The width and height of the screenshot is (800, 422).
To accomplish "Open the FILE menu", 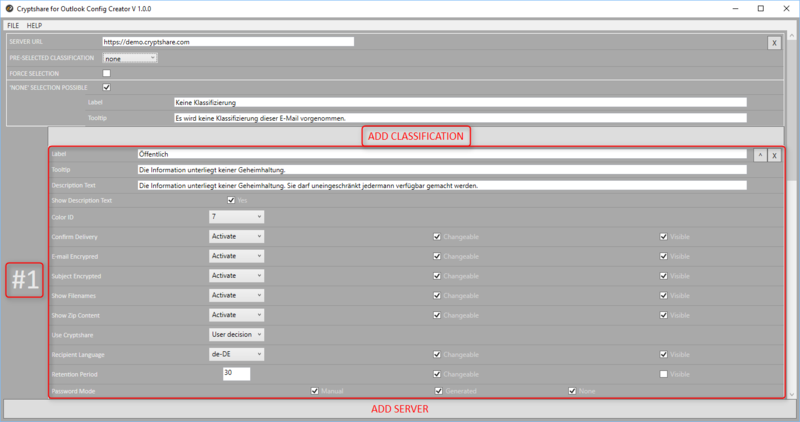I will (x=13, y=24).
